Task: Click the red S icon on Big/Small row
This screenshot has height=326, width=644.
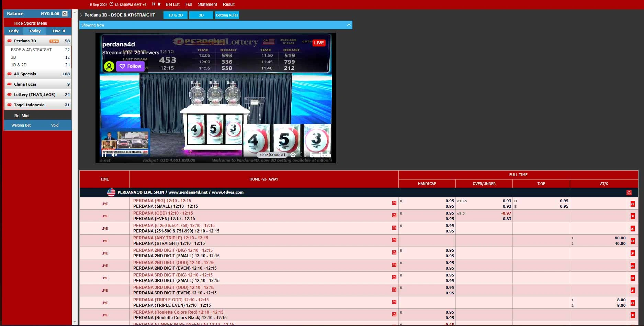Action: [x=632, y=204]
